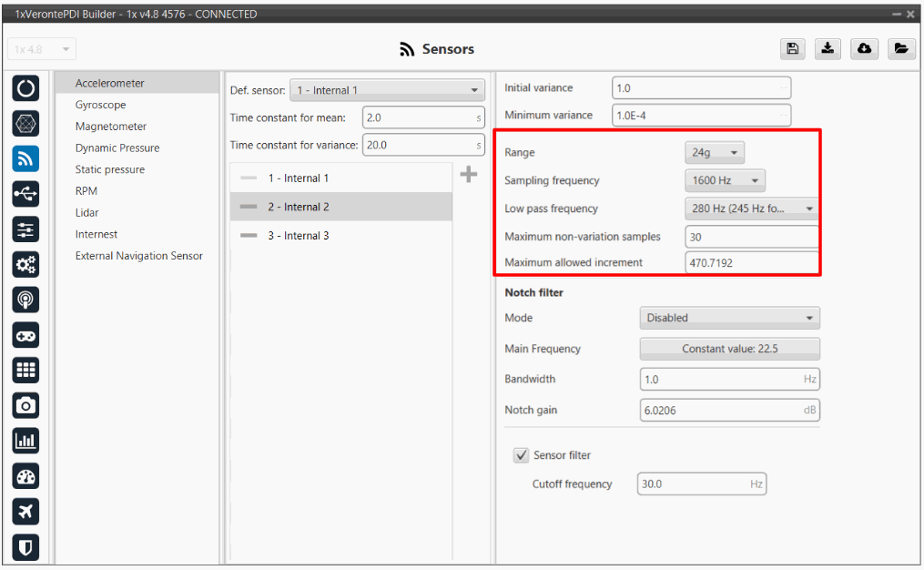Open the camera sidebar icon
This screenshot has width=924, height=570.
[x=25, y=405]
